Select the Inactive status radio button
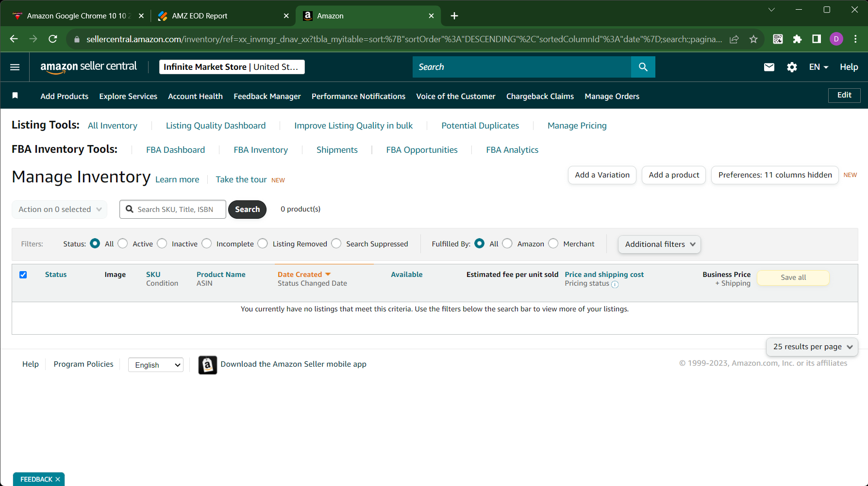Screen dimensions: 868x486 tap(162, 243)
